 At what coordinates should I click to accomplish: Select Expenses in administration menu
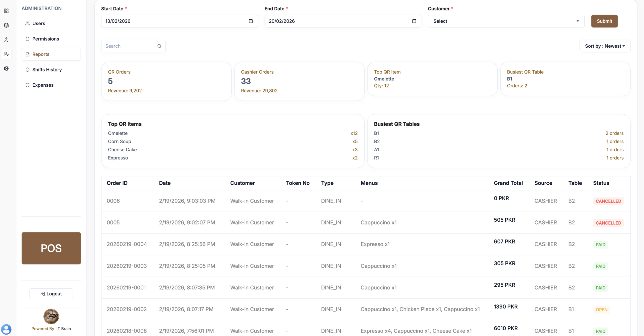click(x=43, y=85)
